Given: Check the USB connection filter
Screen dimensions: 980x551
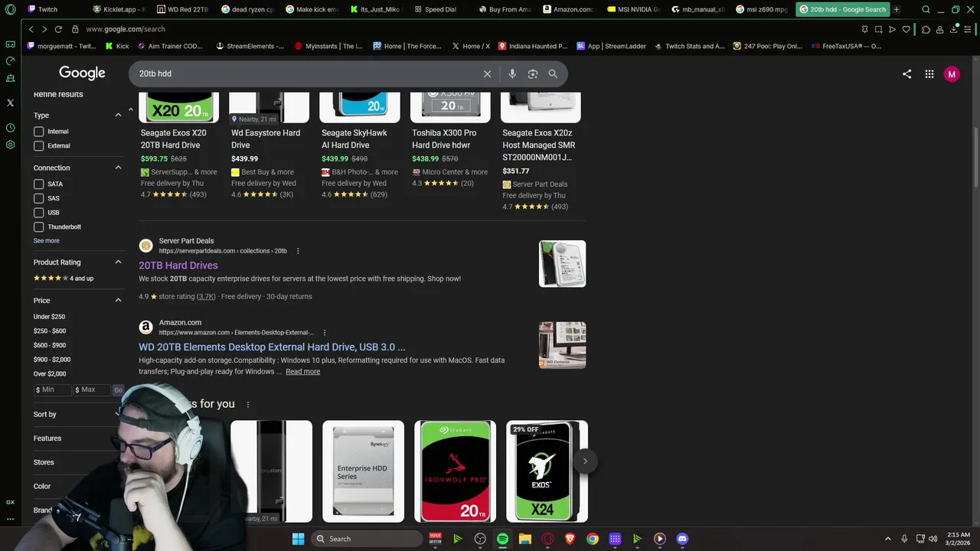Looking at the screenshot, I should click(38, 213).
